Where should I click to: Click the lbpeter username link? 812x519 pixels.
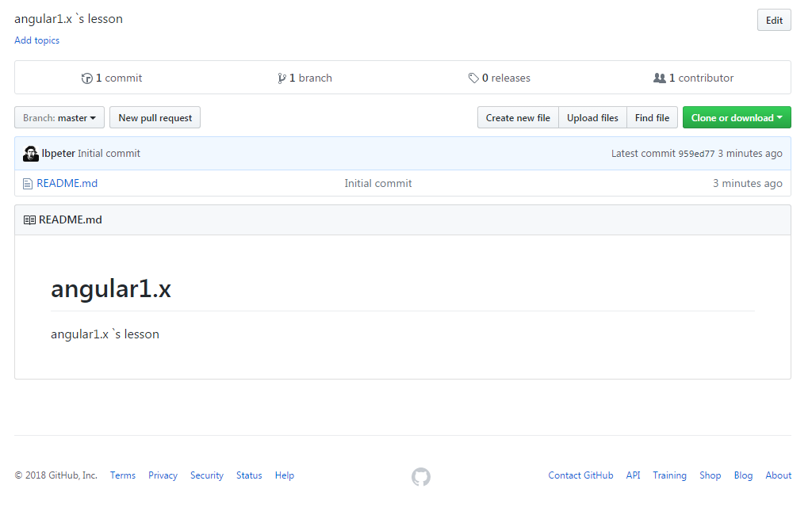[59, 154]
